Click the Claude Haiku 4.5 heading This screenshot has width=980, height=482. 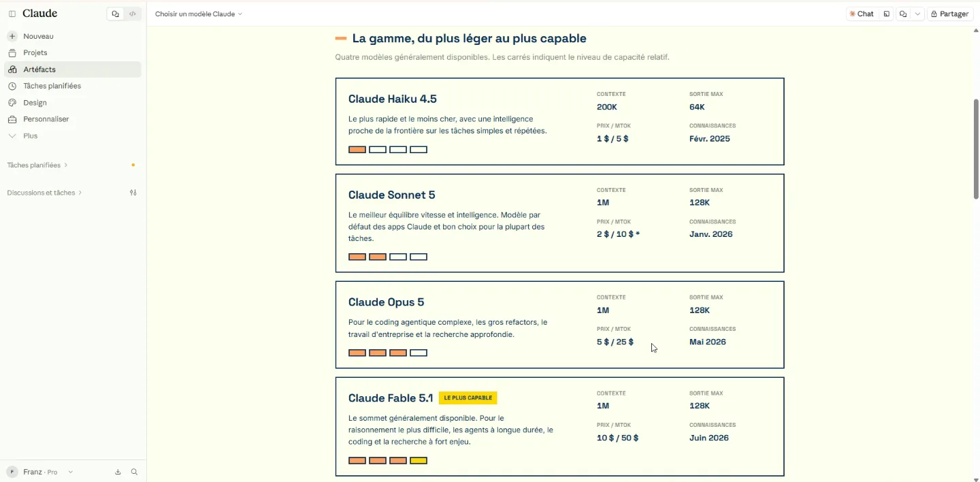pyautogui.click(x=393, y=99)
